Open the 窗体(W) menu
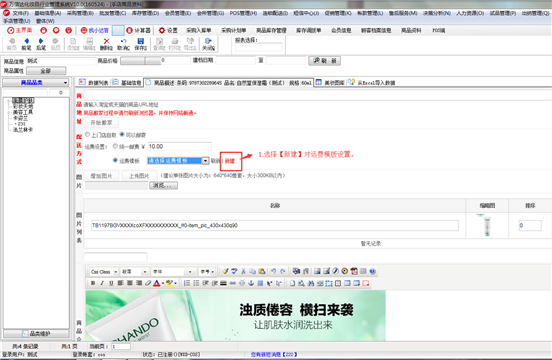This screenshot has width=552, height=360. [45, 21]
